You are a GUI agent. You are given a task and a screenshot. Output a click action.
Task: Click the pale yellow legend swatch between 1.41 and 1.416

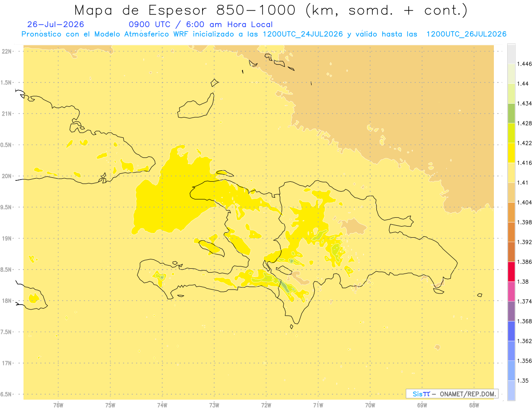click(x=511, y=172)
